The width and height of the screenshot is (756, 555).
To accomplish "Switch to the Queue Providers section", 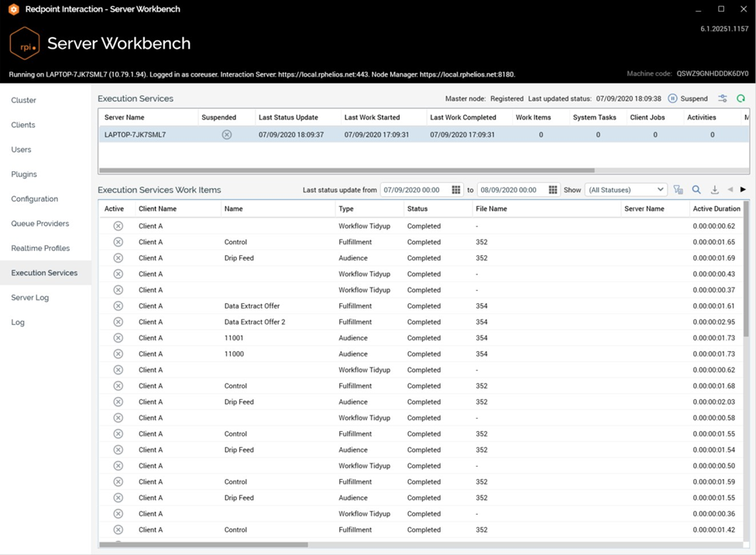I will 40,223.
